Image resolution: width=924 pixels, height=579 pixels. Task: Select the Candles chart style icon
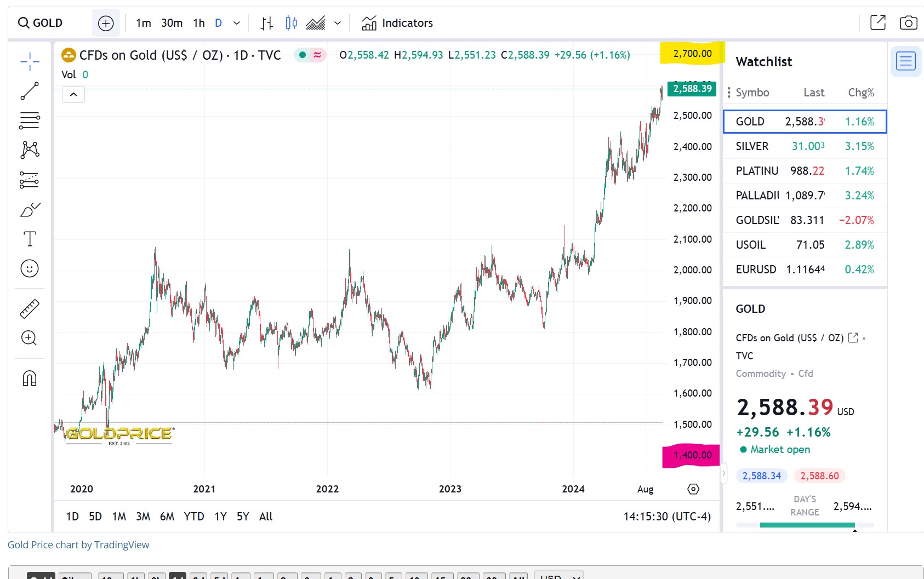click(291, 23)
